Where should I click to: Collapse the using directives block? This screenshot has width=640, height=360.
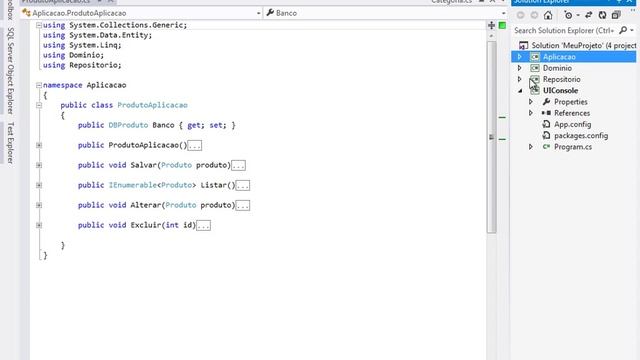click(39, 25)
